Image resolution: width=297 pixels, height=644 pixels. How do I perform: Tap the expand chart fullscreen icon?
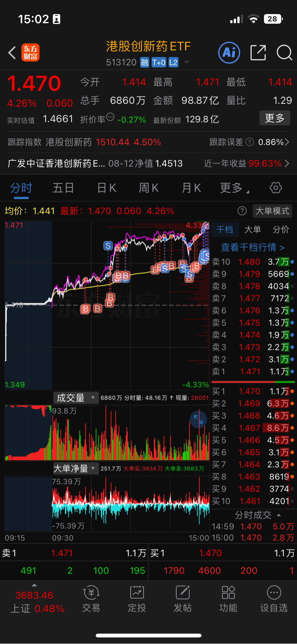(198, 419)
